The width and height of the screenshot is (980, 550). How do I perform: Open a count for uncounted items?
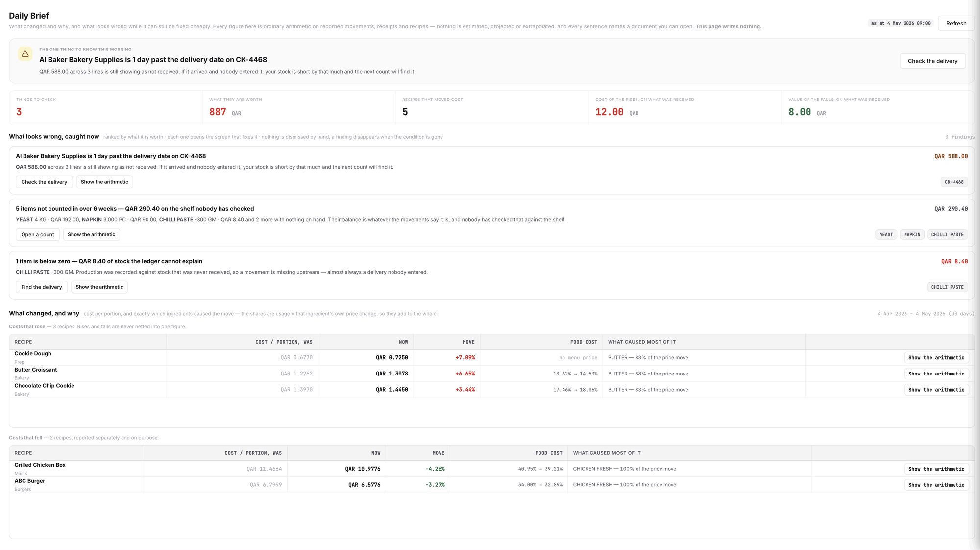[38, 234]
